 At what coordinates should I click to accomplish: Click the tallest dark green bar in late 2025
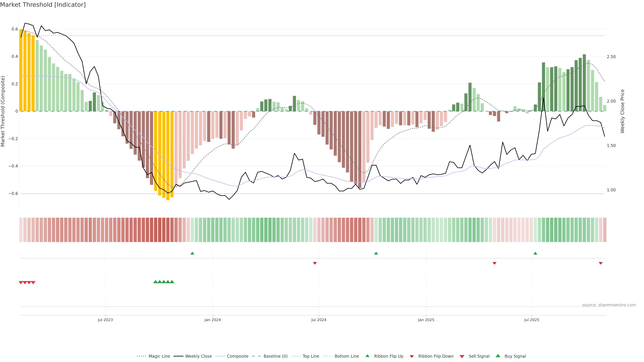[x=584, y=82]
